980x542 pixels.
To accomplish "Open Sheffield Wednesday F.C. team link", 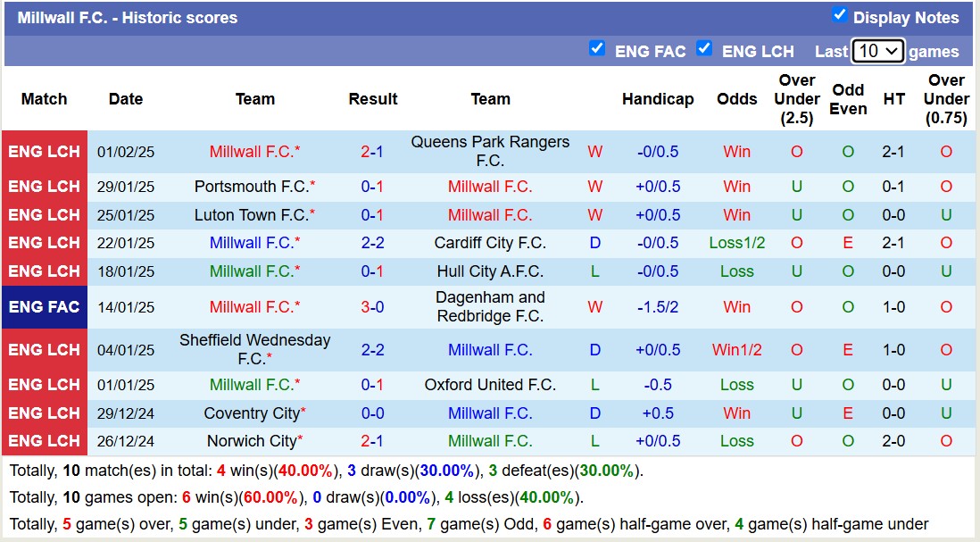I will point(254,349).
